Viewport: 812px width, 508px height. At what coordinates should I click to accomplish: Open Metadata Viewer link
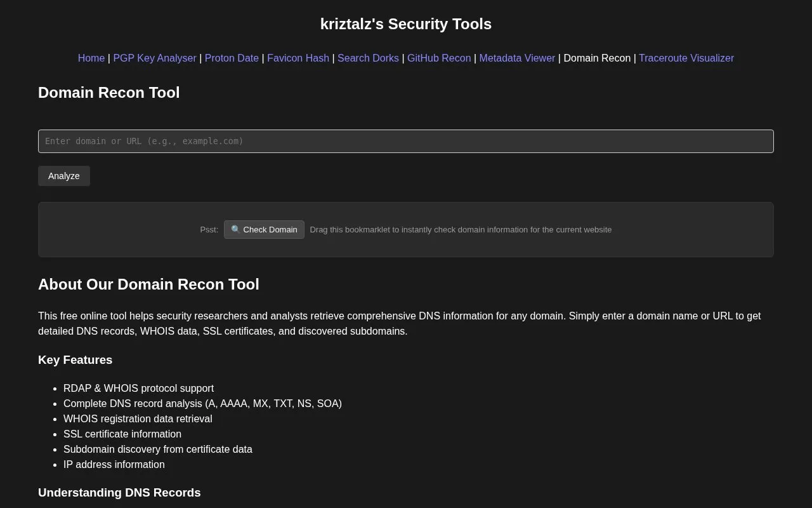coord(517,58)
